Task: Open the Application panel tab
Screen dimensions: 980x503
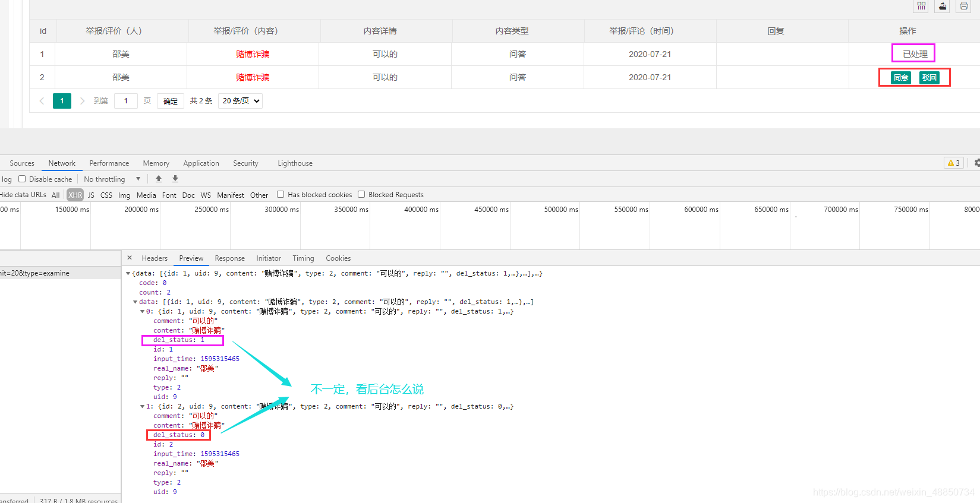Action: [x=201, y=163]
